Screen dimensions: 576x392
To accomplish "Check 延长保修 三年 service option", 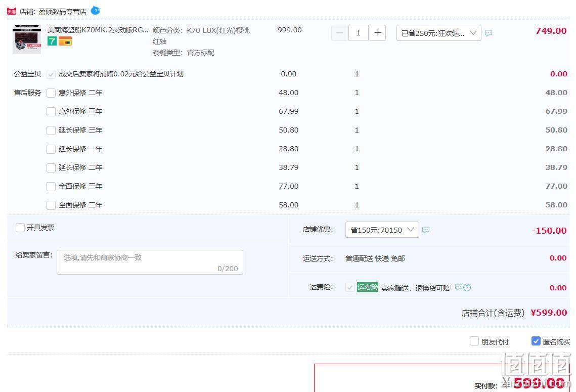I will 51,130.
